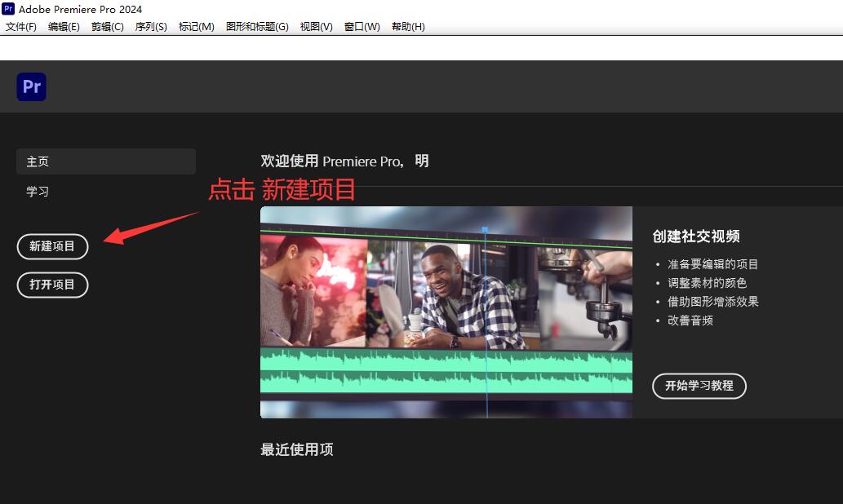This screenshot has width=843, height=504.
Task: Click the 欢迎使用 Premiere Pro welcome text
Action: tap(344, 161)
